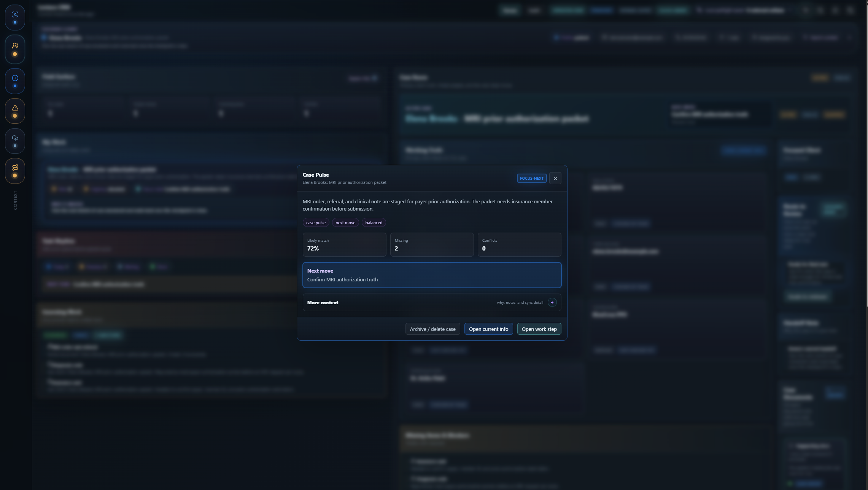Click the Case Pulse dialog title

[x=316, y=175]
